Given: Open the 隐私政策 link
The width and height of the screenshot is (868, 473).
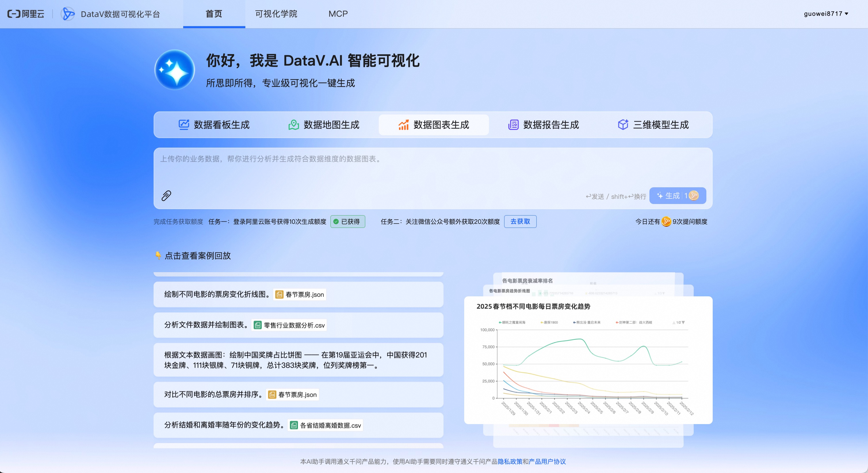Looking at the screenshot, I should 510,461.
